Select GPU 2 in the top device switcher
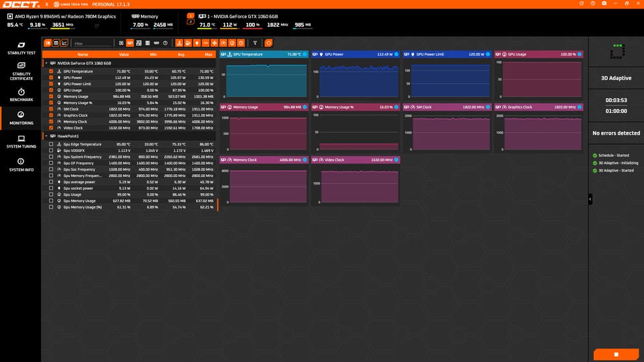The height and width of the screenshot is (362, 644). tap(190, 21)
